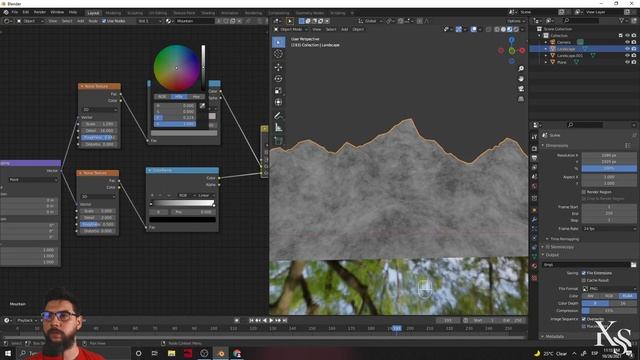Expand the Metadata section
The height and width of the screenshot is (360, 640).
(553, 337)
